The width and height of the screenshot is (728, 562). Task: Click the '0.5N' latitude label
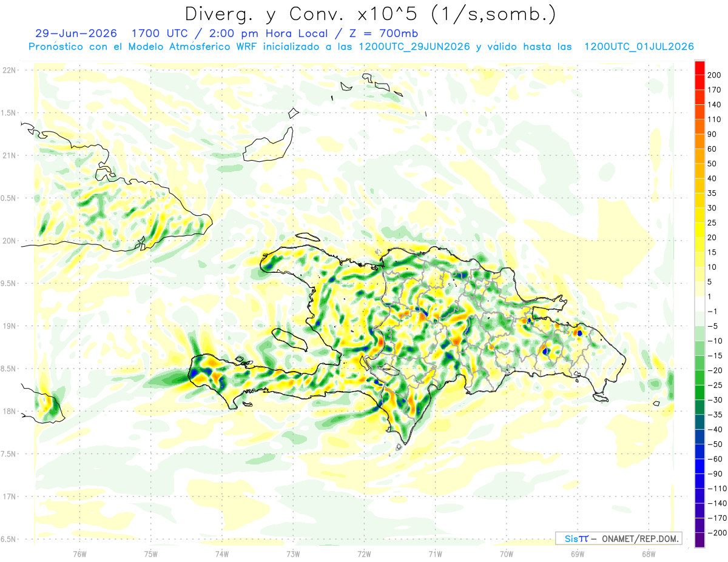click(8, 198)
